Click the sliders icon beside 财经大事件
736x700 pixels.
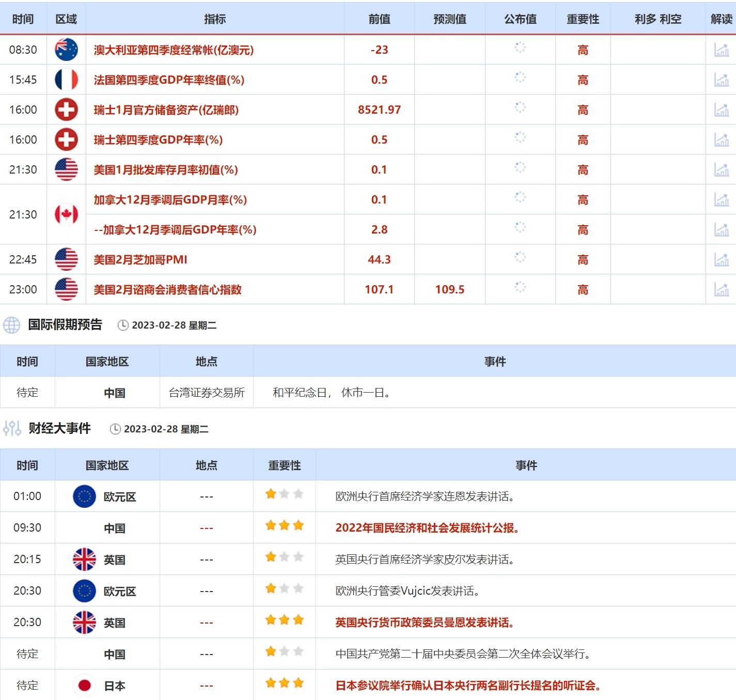pyautogui.click(x=11, y=428)
